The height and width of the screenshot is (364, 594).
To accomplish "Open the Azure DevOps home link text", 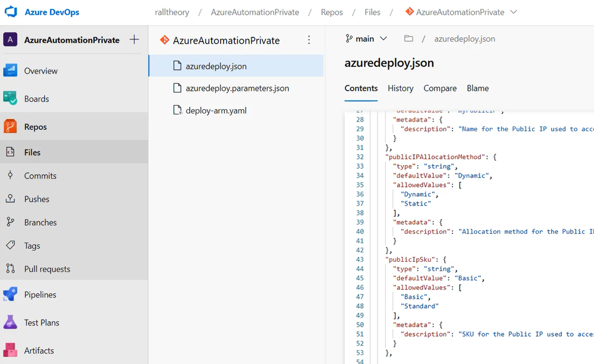I will pyautogui.click(x=52, y=12).
